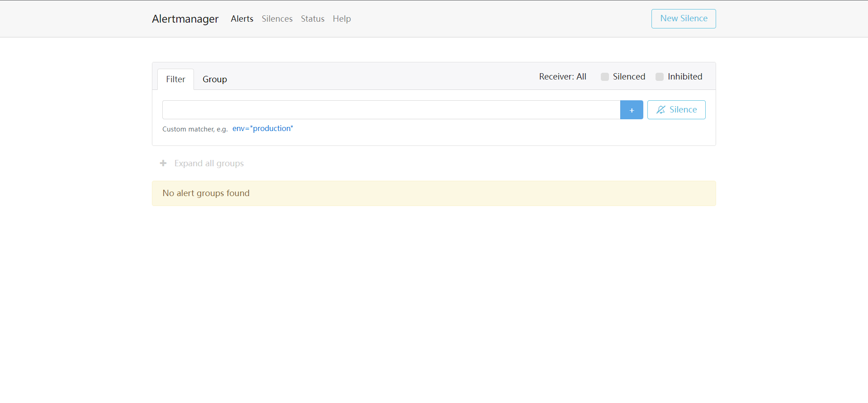The width and height of the screenshot is (868, 403).
Task: Open the Receiver: All selector
Action: (562, 76)
